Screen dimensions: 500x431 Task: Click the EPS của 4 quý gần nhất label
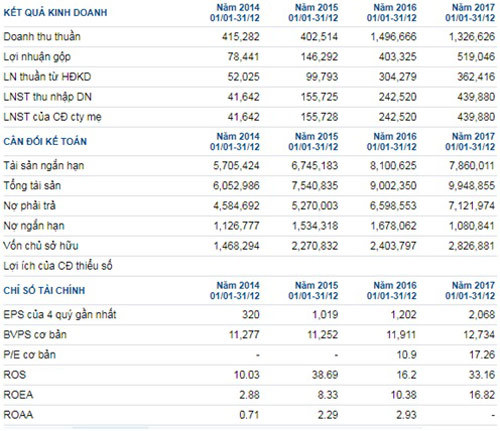click(x=60, y=315)
